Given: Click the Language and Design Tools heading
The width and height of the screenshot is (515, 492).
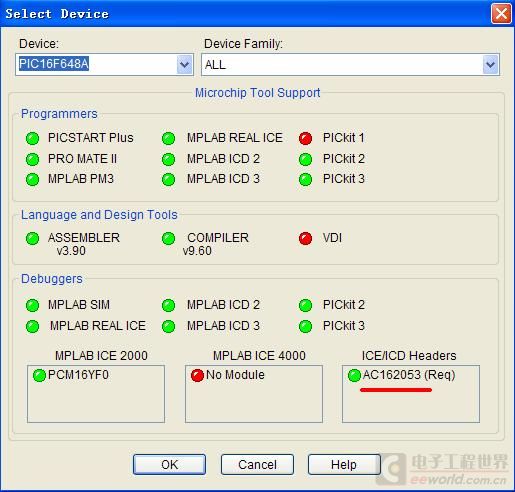Looking at the screenshot, I should coord(99,215).
